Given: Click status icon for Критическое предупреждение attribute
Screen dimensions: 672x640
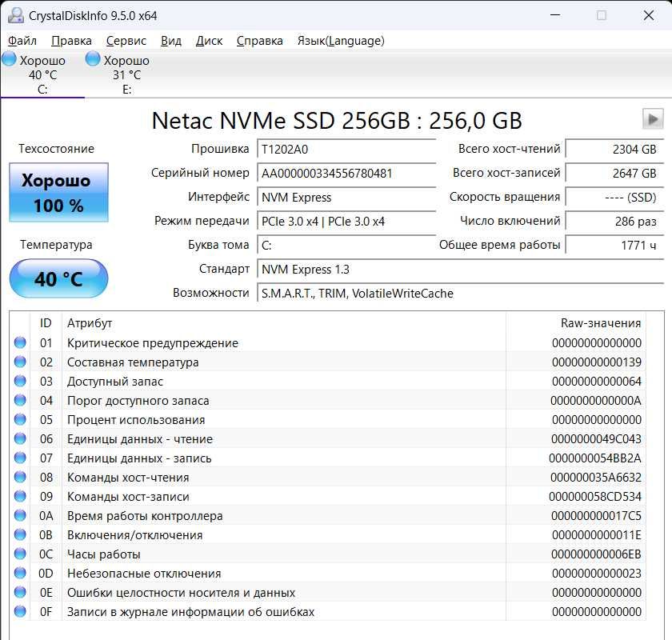Looking at the screenshot, I should 20,343.
